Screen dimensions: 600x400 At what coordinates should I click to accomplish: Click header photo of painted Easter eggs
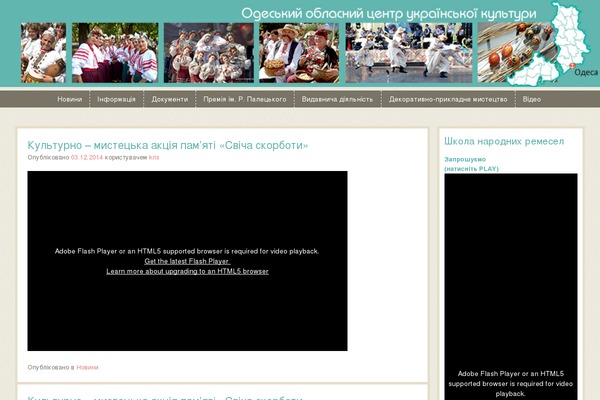[x=513, y=53]
